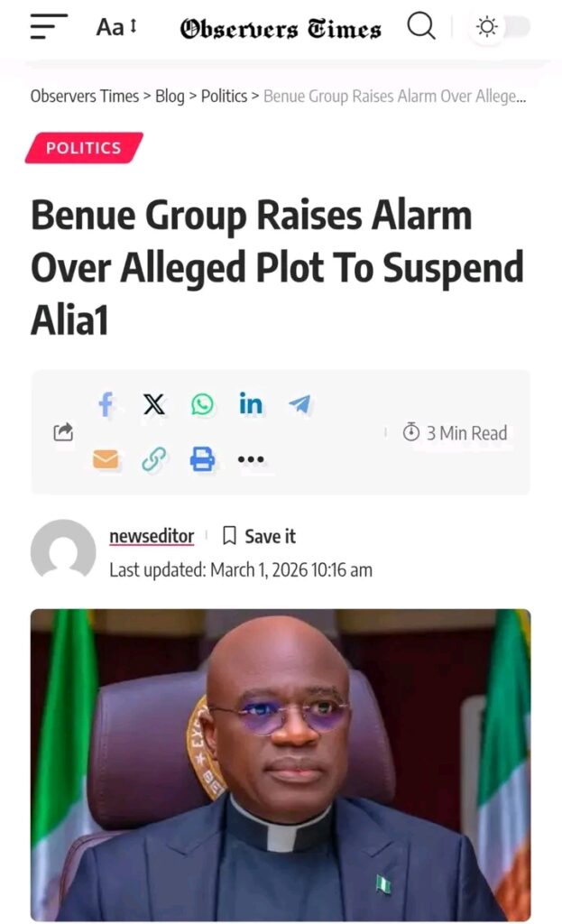Share article on X

click(x=154, y=405)
